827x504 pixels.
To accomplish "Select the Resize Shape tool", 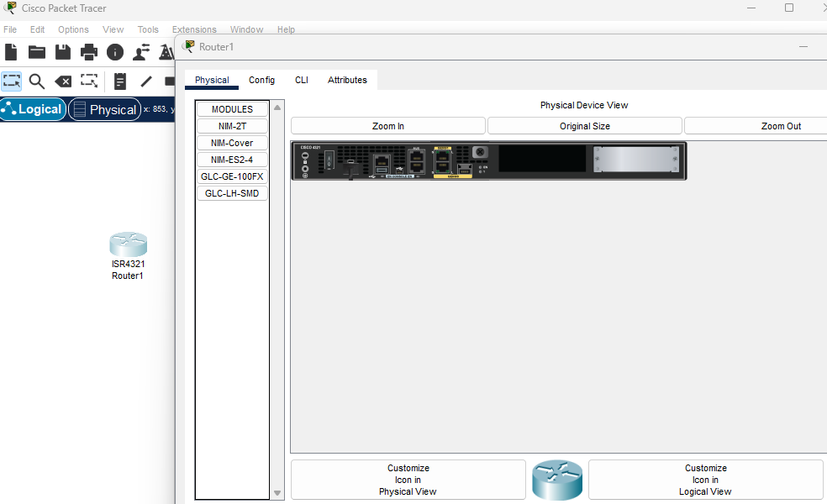I will [89, 81].
